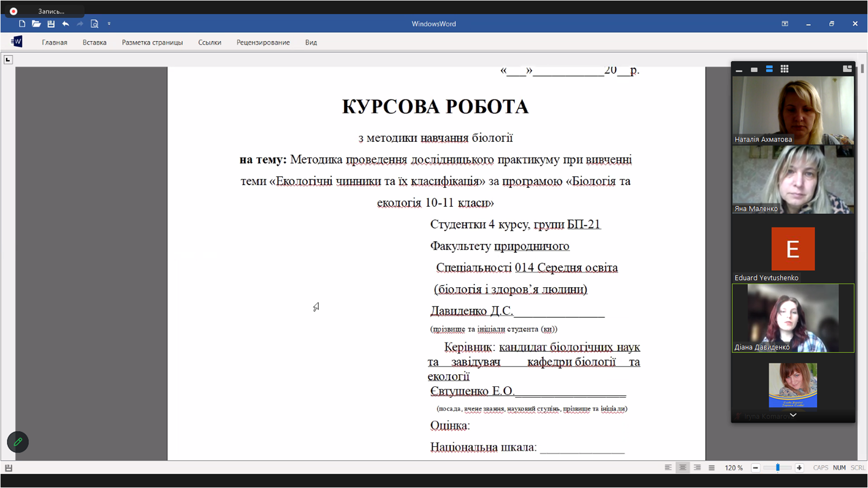Open the ribbon display options in title bar
Image resolution: width=868 pixels, height=488 pixels.
785,24
